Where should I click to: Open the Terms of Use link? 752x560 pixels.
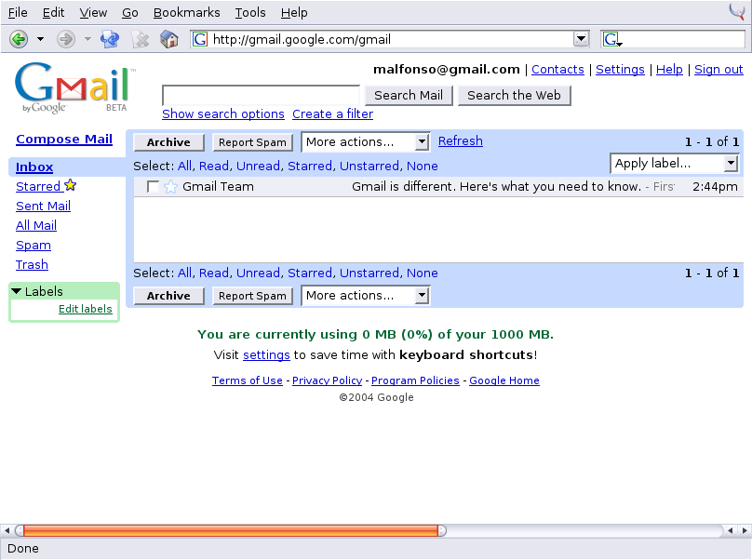click(248, 380)
